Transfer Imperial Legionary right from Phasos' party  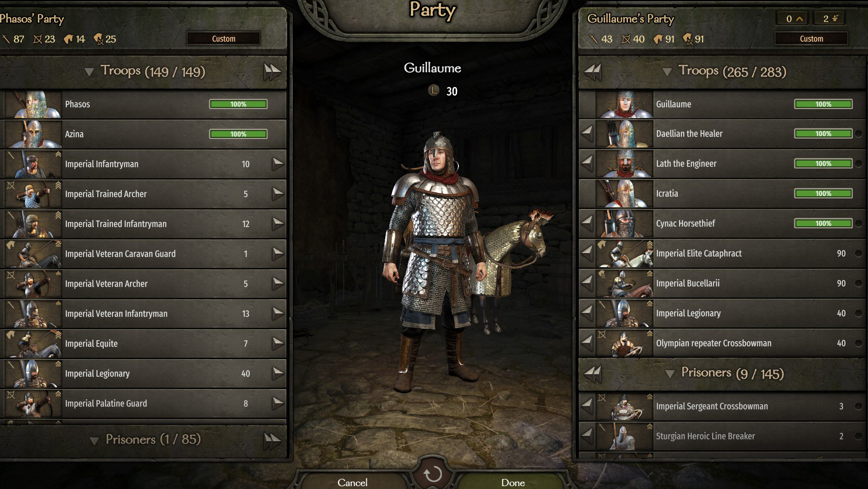pos(277,373)
